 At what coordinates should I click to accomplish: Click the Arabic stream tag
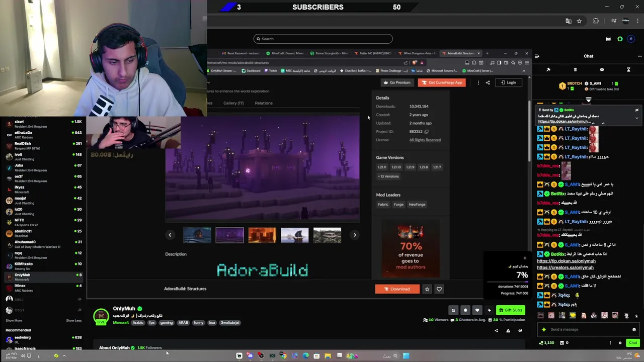tap(138, 323)
